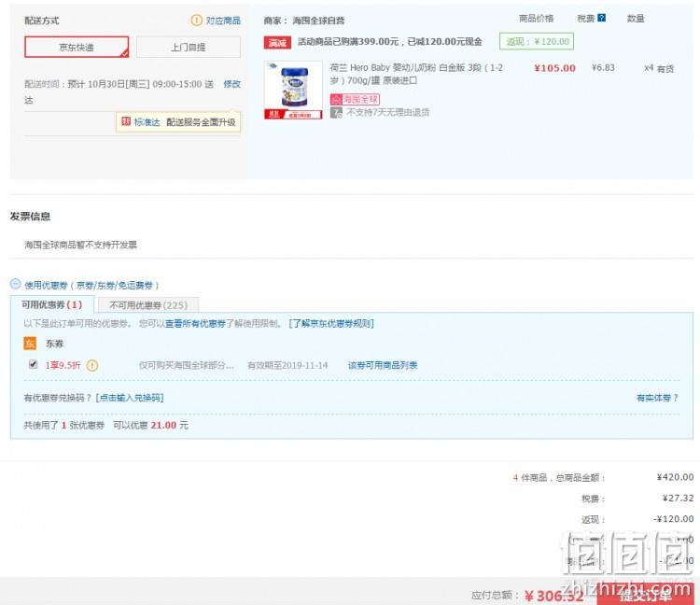This screenshot has width=700, height=605.
Task: Open the 对应商品 link
Action: point(223,21)
